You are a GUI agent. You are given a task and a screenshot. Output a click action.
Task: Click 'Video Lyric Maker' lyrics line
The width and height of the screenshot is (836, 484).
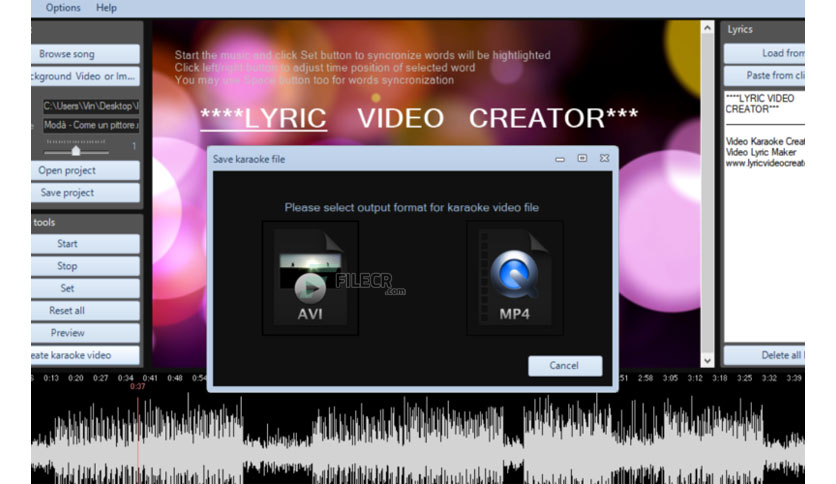pos(761,152)
